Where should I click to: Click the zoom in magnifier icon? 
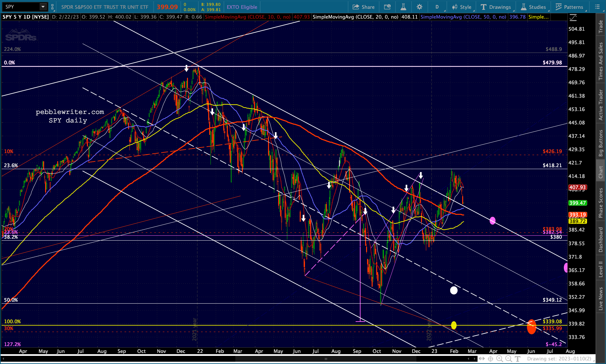(499, 359)
